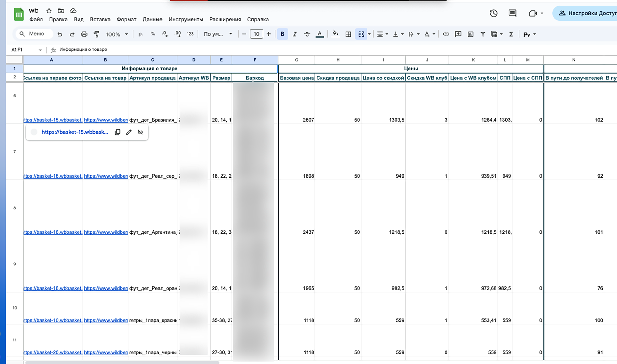Increase font size with plus button
Screen dimensions: 617x364
(x=269, y=34)
